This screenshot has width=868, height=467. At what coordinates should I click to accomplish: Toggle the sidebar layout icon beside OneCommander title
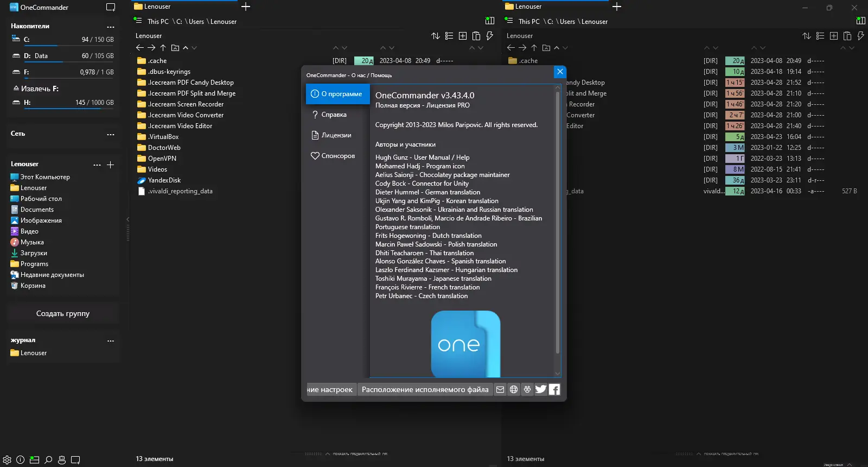(x=111, y=8)
